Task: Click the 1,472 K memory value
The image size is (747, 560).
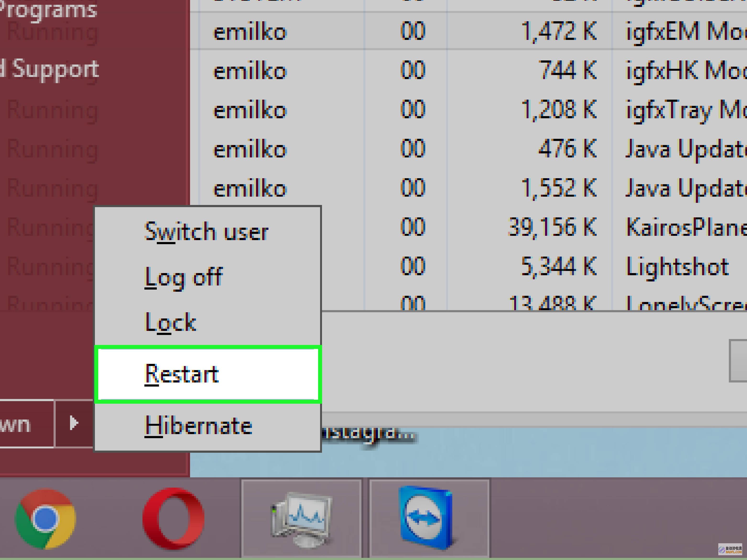Action: [x=559, y=31]
